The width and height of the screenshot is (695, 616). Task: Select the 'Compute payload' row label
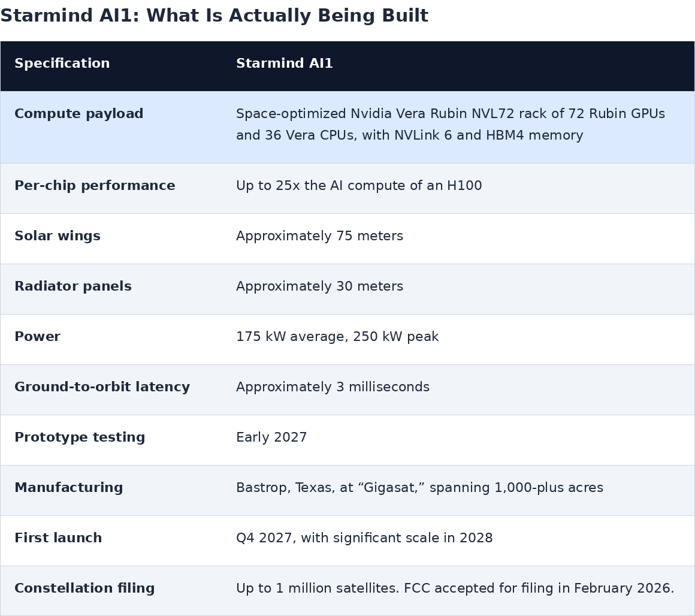pyautogui.click(x=79, y=114)
